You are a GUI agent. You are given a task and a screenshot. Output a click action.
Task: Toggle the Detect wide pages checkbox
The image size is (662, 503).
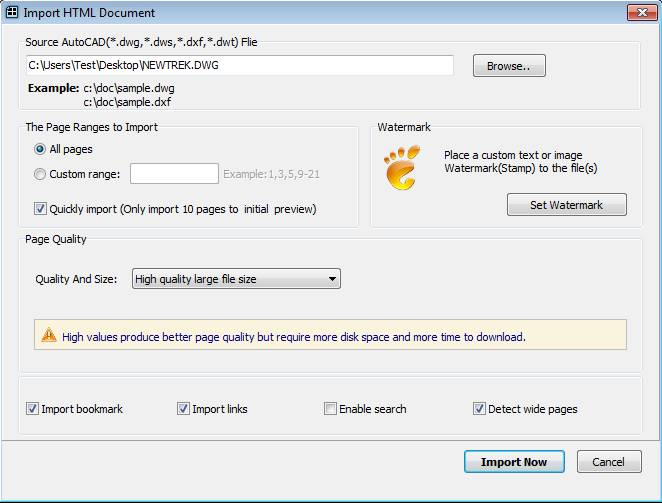click(x=479, y=409)
